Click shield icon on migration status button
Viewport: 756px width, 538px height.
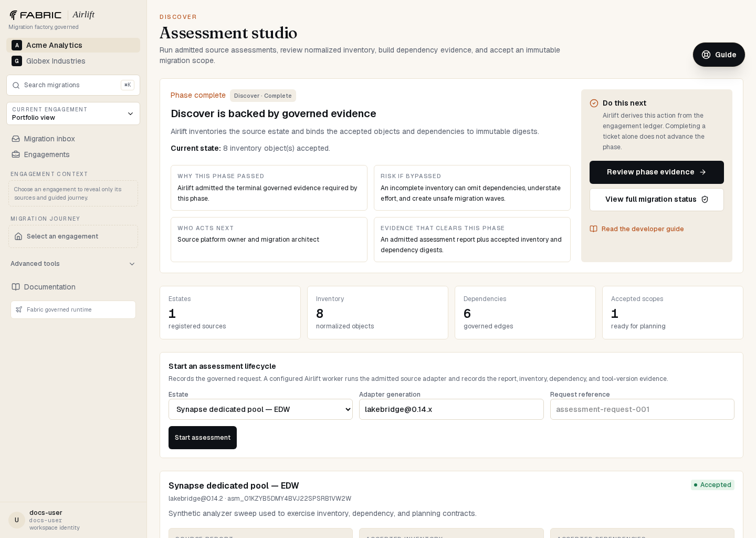click(705, 200)
